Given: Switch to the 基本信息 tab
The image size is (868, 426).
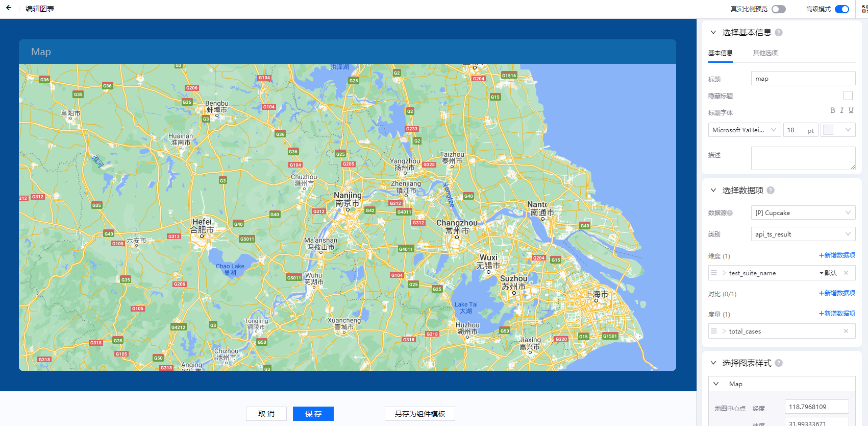Looking at the screenshot, I should 720,53.
